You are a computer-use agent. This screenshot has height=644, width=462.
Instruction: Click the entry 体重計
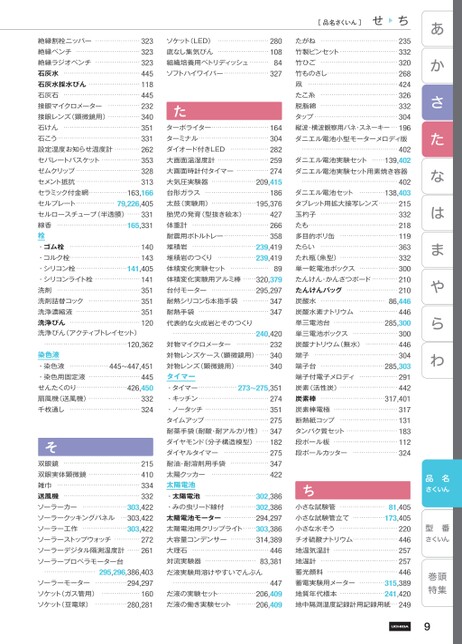tap(177, 225)
